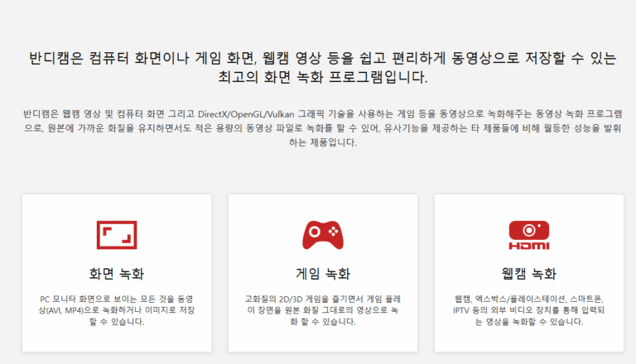Click the red HDMI webcam icon

[529, 235]
